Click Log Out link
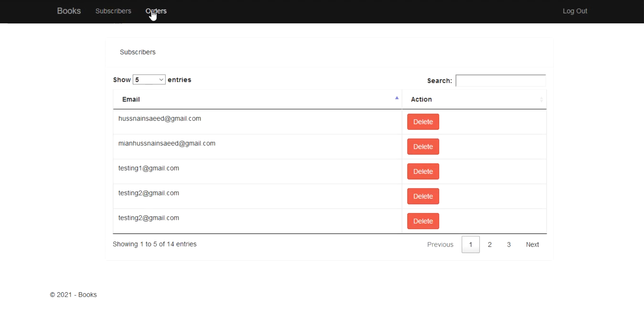 (575, 11)
